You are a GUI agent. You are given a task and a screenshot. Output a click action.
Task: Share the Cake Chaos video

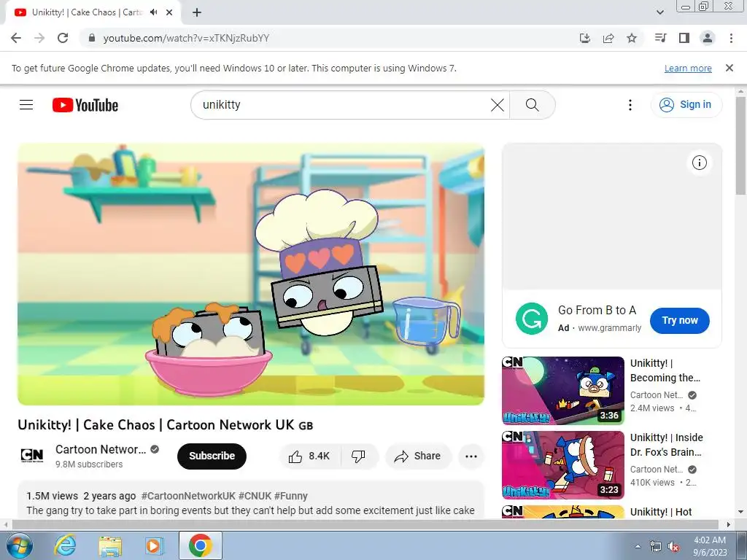(418, 456)
